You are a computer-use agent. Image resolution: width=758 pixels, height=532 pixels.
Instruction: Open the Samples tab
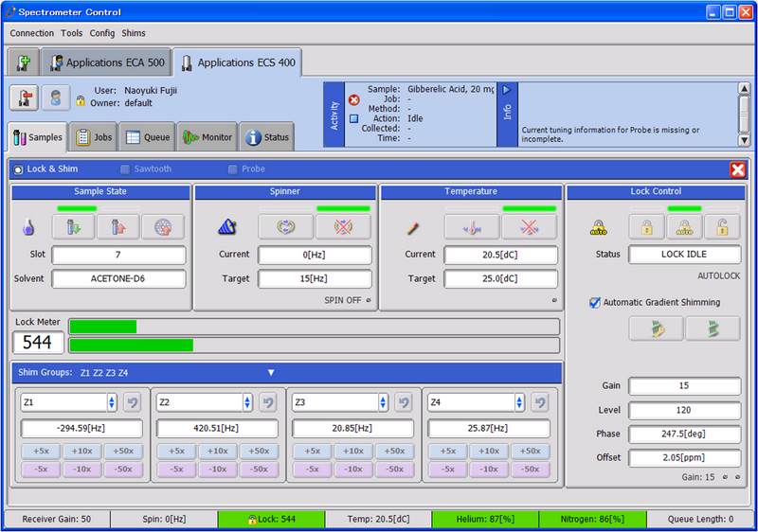pyautogui.click(x=38, y=137)
